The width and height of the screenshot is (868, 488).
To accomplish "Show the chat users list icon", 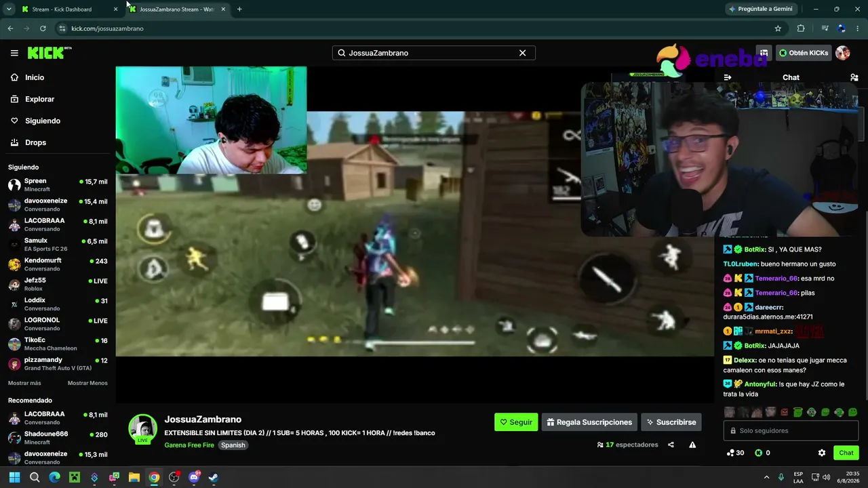I will 854,77.
